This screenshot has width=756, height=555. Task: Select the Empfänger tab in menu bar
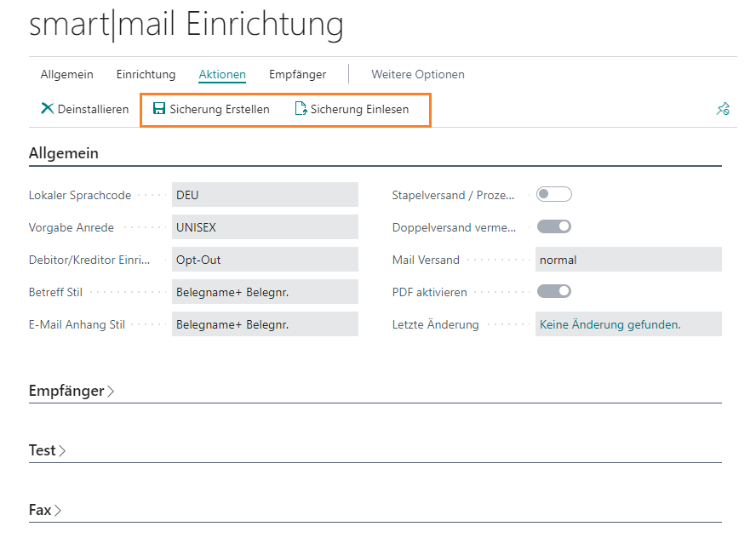point(297,75)
